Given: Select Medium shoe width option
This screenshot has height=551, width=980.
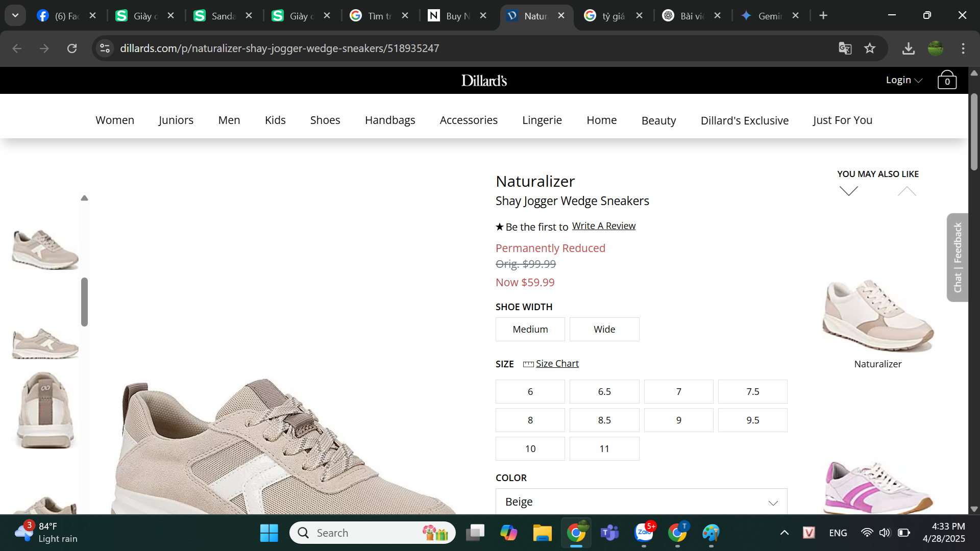Looking at the screenshot, I should [x=530, y=330].
